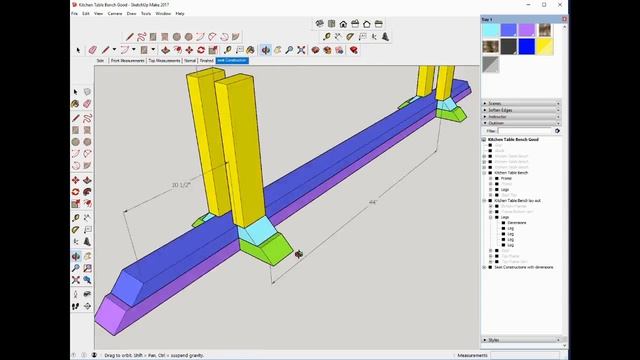
Task: Open Outliner details menu button beside Filter
Action: point(557,131)
